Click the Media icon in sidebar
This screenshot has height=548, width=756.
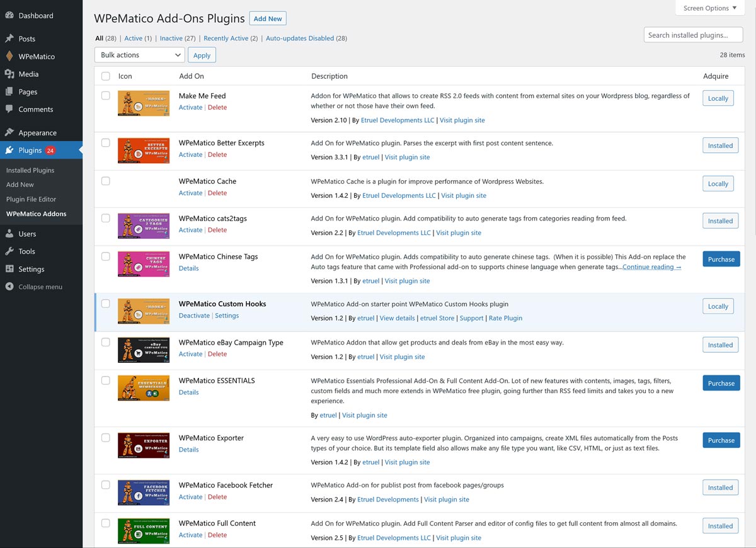(9, 74)
